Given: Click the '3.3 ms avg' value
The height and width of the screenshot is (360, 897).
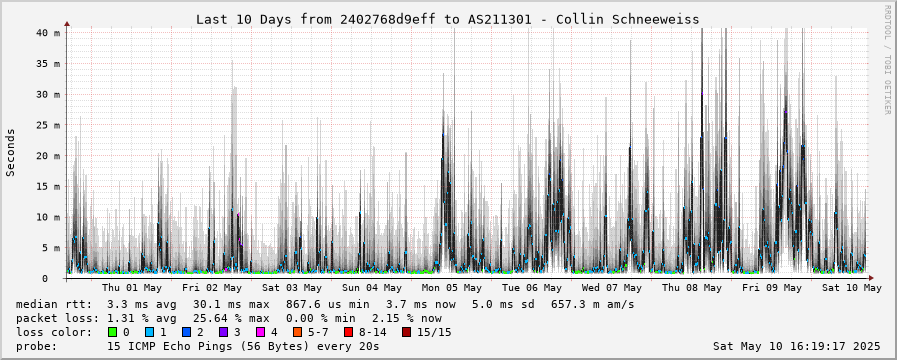Looking at the screenshot, I should pos(141,304).
